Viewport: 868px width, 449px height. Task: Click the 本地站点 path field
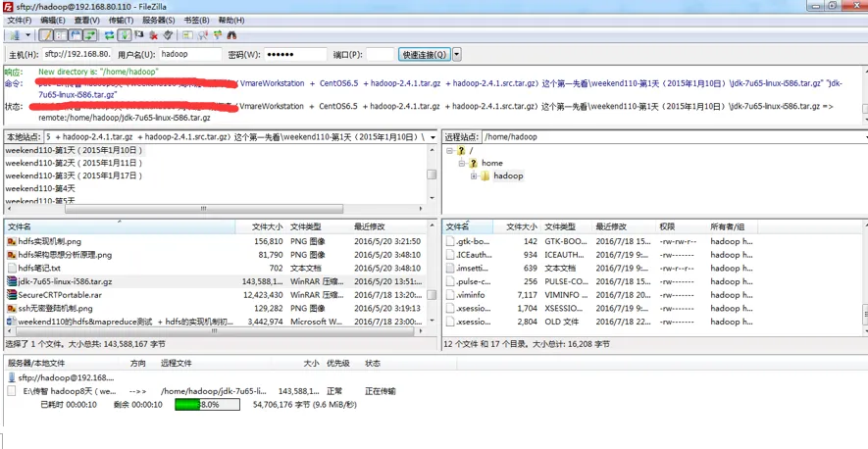[238, 136]
